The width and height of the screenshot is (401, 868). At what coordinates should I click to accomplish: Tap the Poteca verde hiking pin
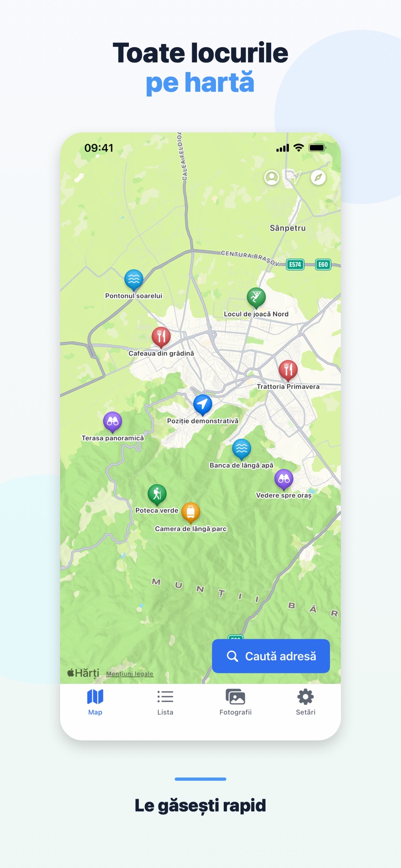click(157, 494)
